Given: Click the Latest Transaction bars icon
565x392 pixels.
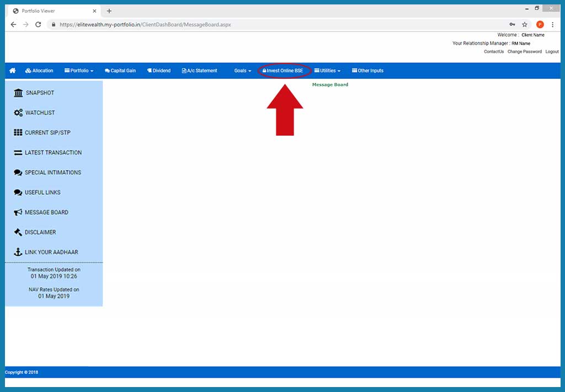Looking at the screenshot, I should (18, 153).
